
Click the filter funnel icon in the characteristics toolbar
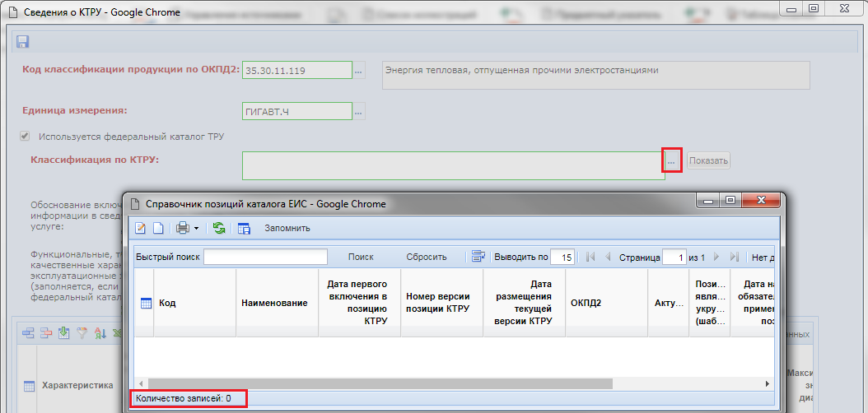point(82,333)
